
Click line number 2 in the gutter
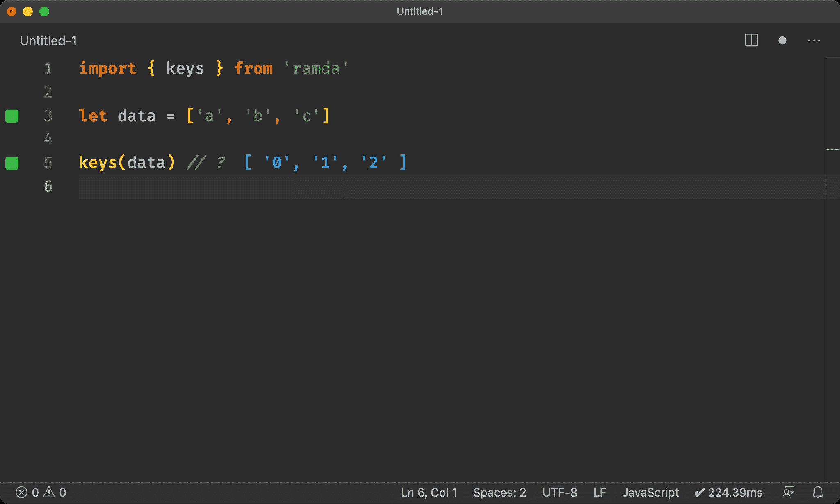[x=48, y=92]
